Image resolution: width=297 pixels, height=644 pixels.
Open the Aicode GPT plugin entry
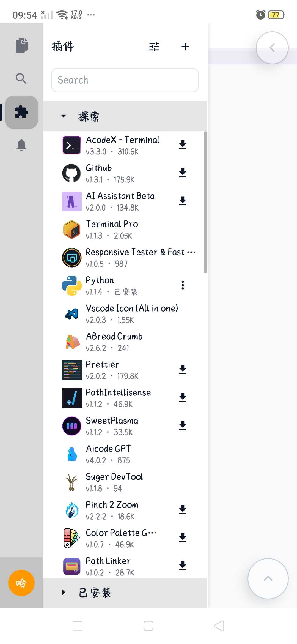(125, 454)
